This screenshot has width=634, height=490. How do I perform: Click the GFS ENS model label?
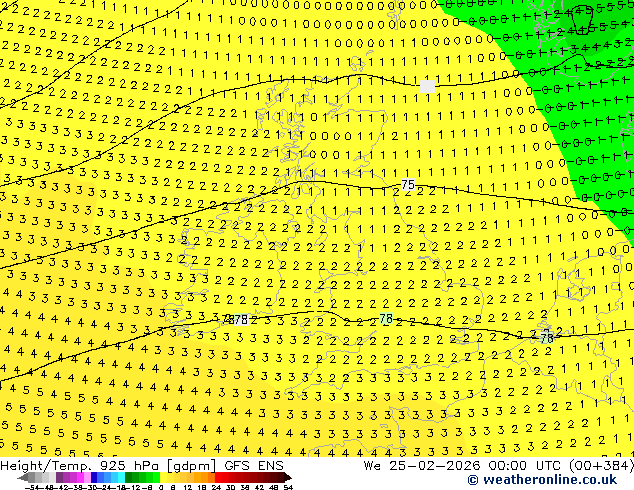point(254,466)
